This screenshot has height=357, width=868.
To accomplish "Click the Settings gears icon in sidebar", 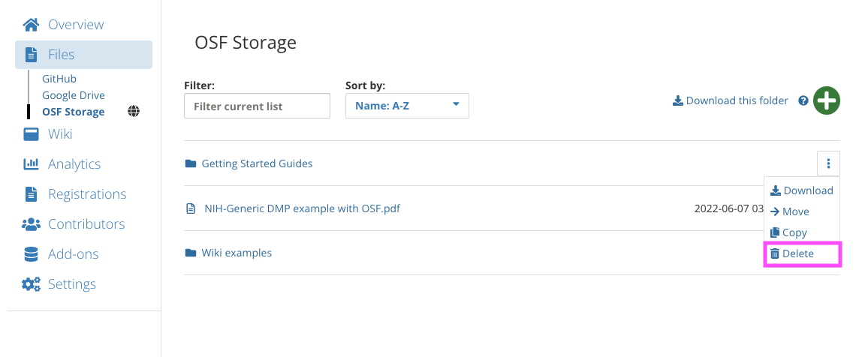I will pos(31,284).
